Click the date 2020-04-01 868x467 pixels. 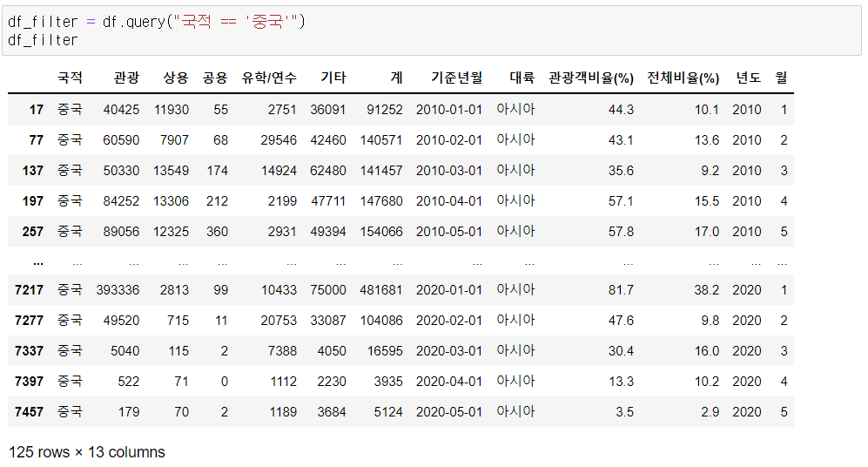449,381
